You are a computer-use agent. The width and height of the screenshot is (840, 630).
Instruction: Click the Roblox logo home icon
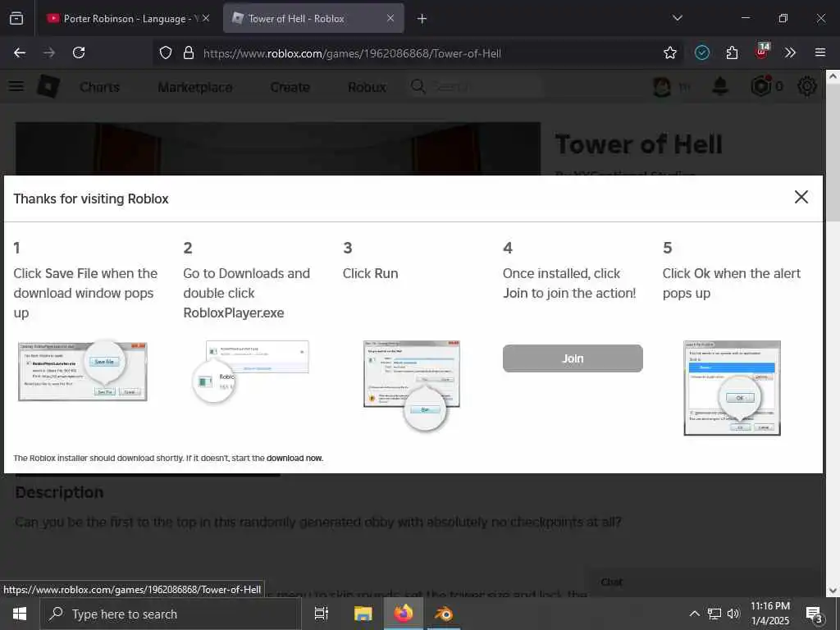tap(48, 86)
